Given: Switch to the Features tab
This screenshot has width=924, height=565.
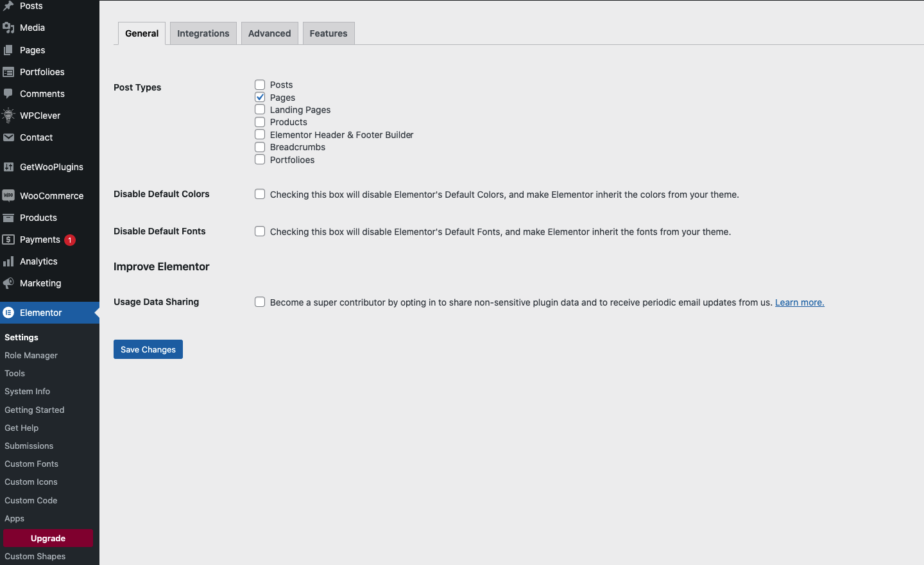Looking at the screenshot, I should [x=329, y=33].
